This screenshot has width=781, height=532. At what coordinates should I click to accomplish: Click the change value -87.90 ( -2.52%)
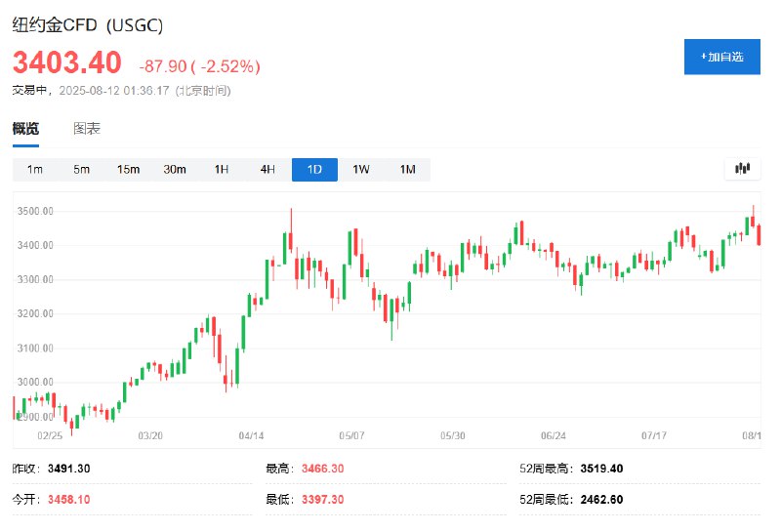[x=200, y=66]
